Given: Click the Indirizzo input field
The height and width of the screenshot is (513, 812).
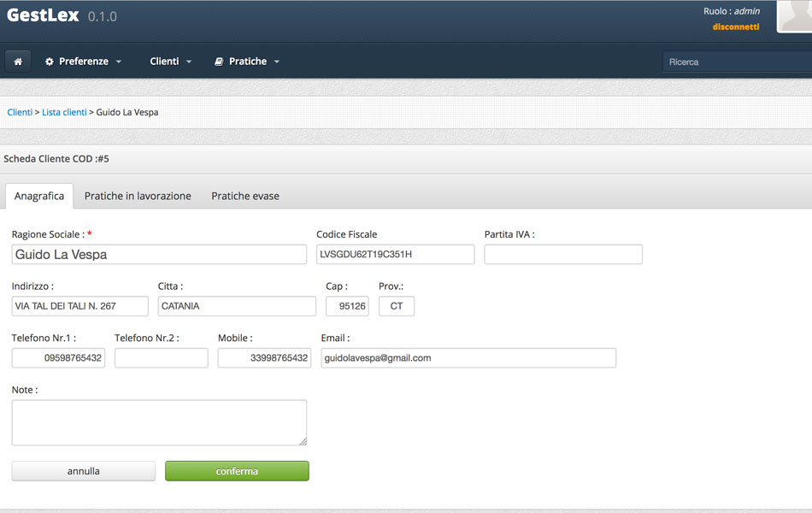Looking at the screenshot, I should click(80, 306).
